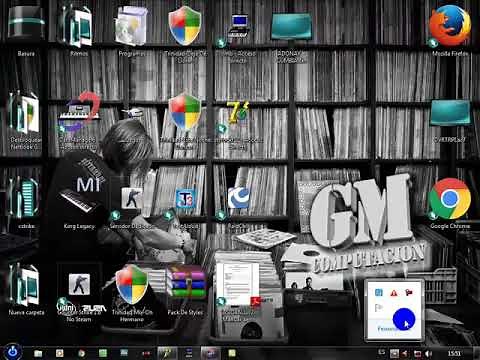Open the volume speaker tray icon
The width and height of the screenshot is (480, 360).
(x=429, y=353)
